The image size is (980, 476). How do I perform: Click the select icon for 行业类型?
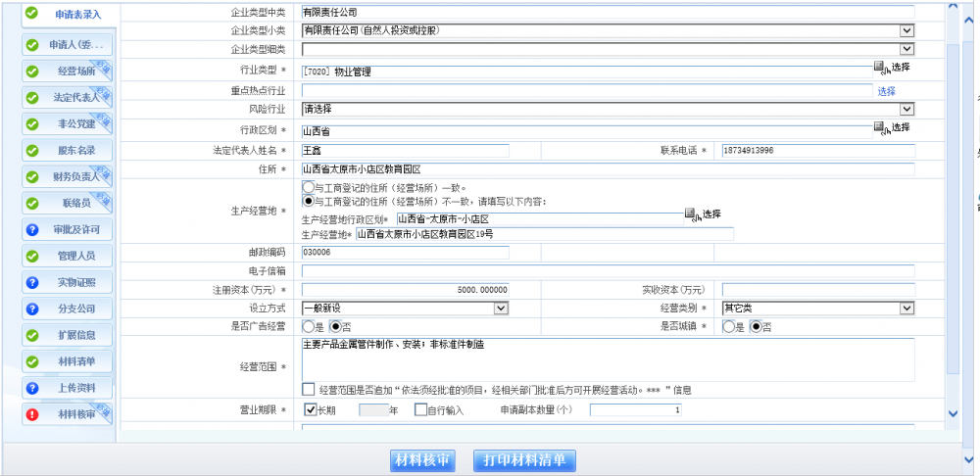click(881, 68)
